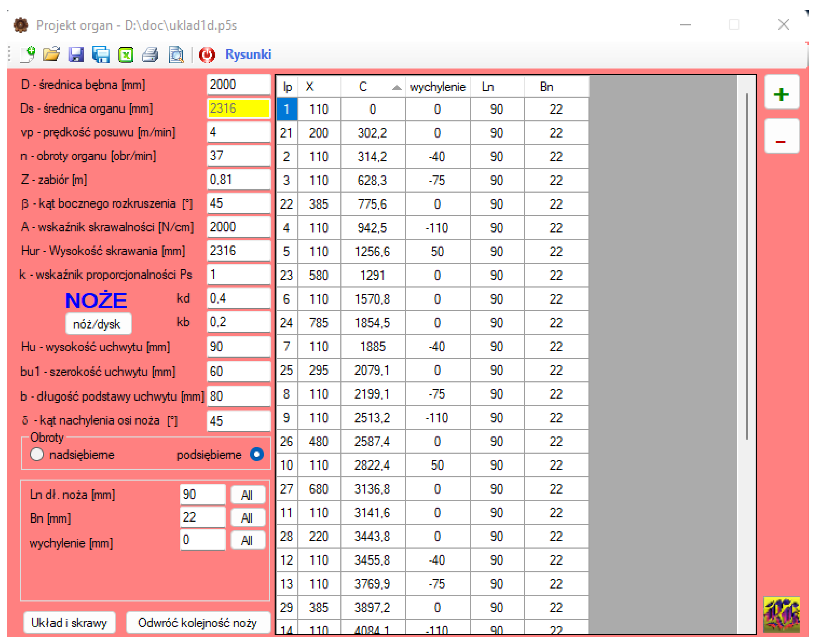Screen dimensions: 816x644
Task: Select the podsiębierne radio button
Action: click(257, 455)
